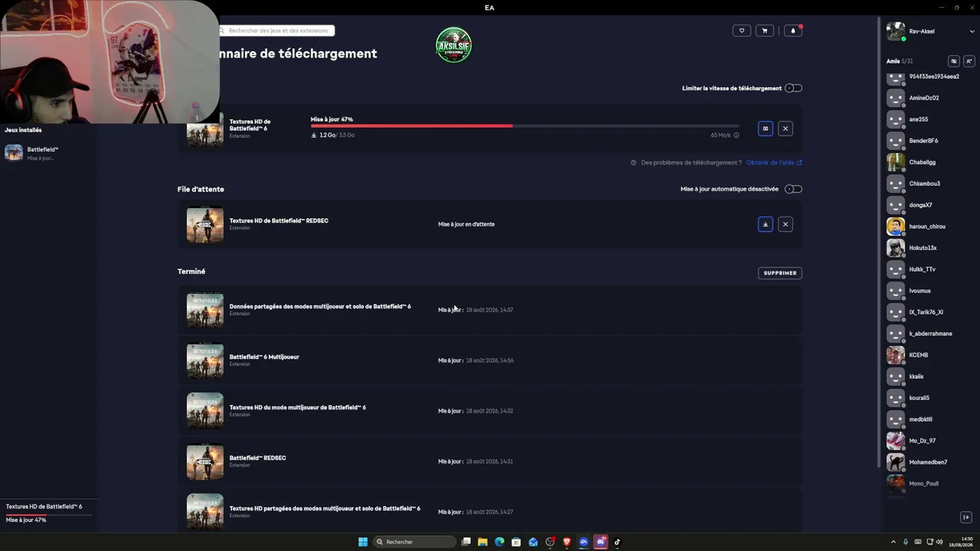Toggle Limiter la vitesse de téléchargement
Viewport: 980px width, 551px height.
pos(793,88)
